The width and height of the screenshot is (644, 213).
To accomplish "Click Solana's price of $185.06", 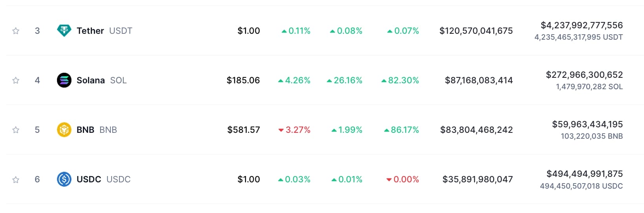I will click(x=243, y=80).
